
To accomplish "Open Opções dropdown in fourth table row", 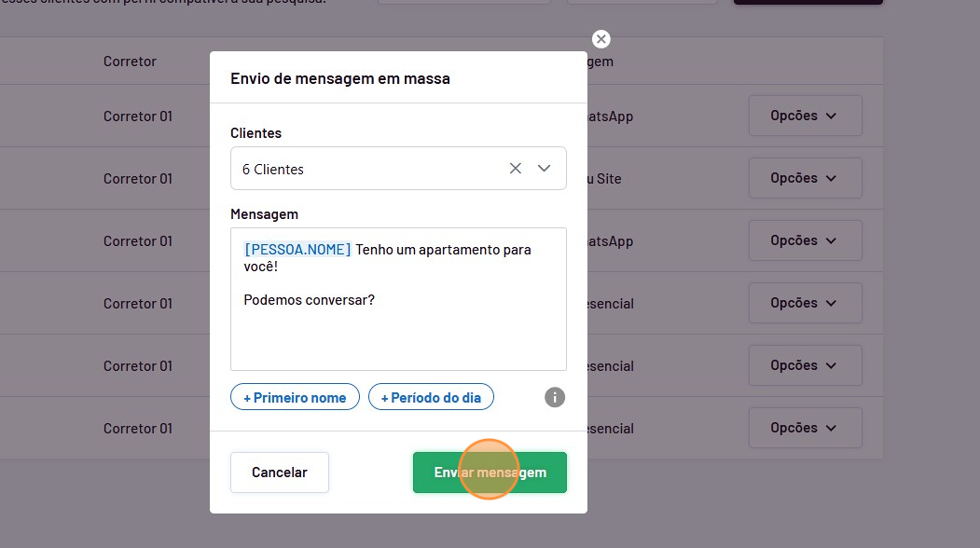I will (805, 303).
